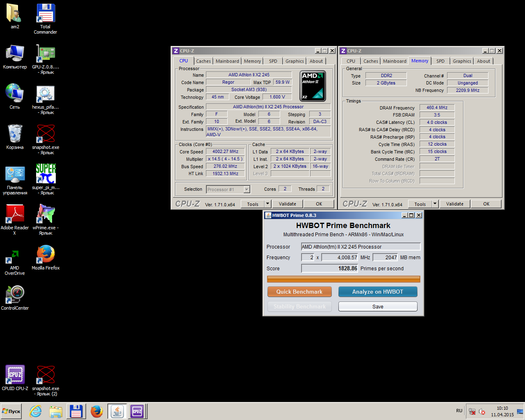The width and height of the screenshot is (525, 420).
Task: Launch Mozilla Firefox desktop shortcut
Action: [x=46, y=258]
